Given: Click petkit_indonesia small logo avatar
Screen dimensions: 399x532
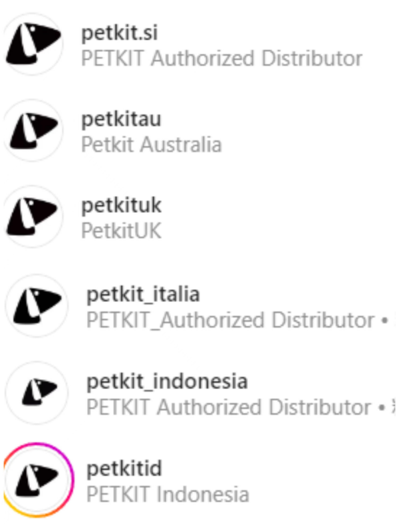Looking at the screenshot, I should coord(37,392).
